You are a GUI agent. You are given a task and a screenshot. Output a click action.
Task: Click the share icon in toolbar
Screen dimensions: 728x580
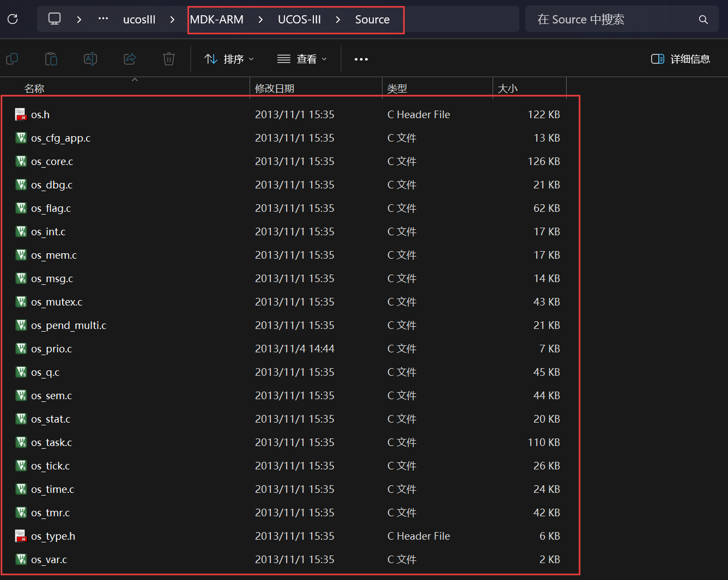[x=130, y=59]
